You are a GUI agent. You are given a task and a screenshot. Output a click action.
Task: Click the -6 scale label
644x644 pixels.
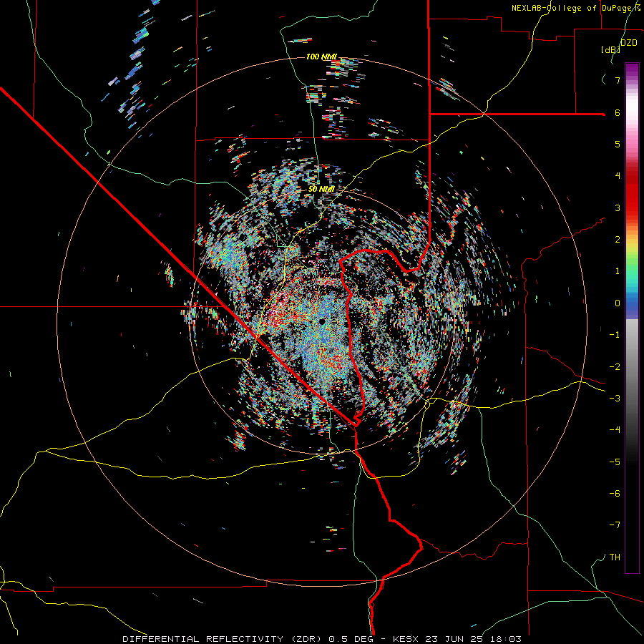(615, 494)
